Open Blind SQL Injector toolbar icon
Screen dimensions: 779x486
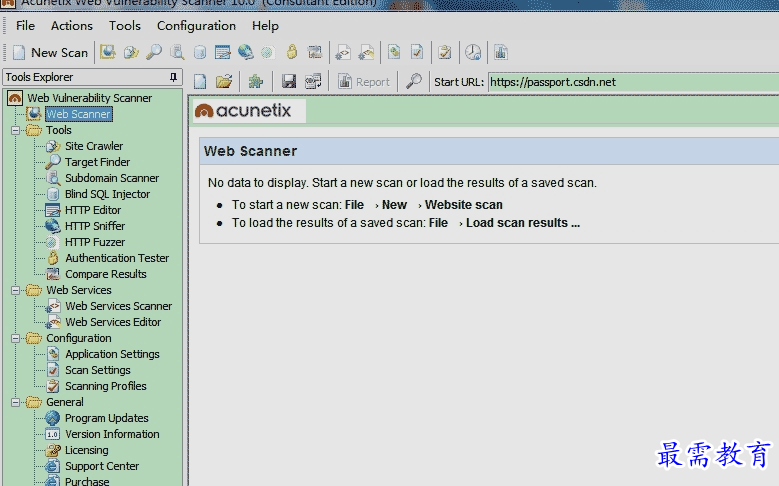point(200,52)
